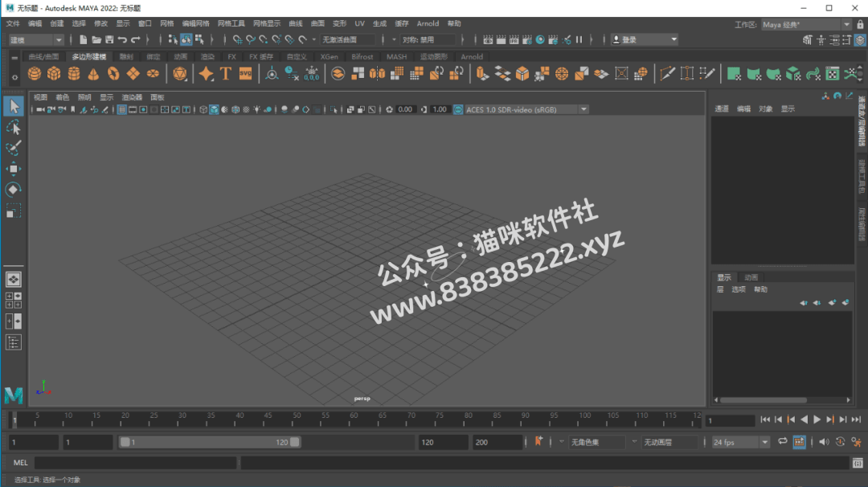Select the Scale tool in the toolbox
This screenshot has height=487, width=868.
tap(14, 211)
